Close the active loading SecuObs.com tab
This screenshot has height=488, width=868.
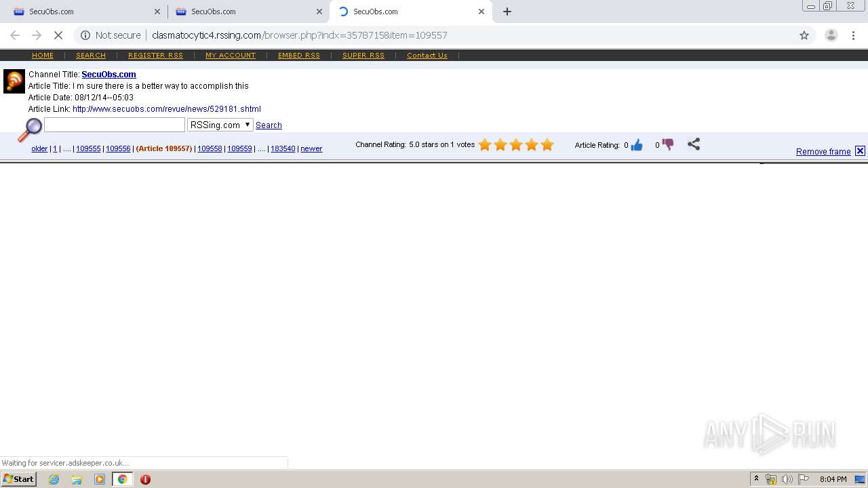[x=481, y=12]
